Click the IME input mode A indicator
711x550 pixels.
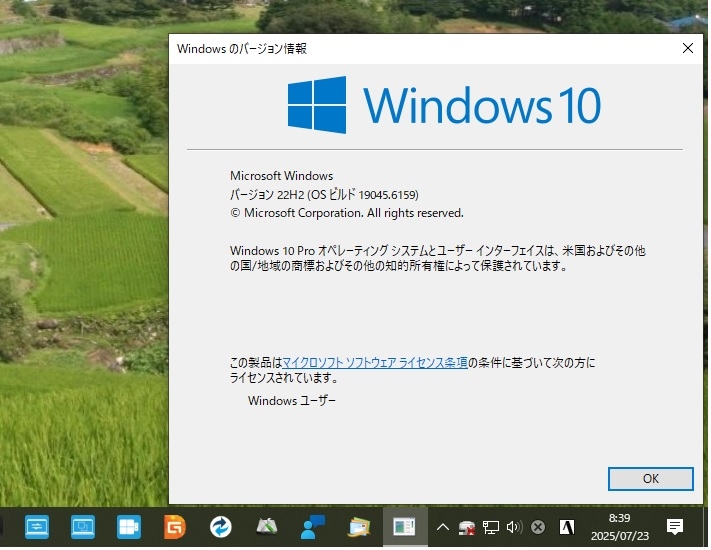tap(567, 527)
